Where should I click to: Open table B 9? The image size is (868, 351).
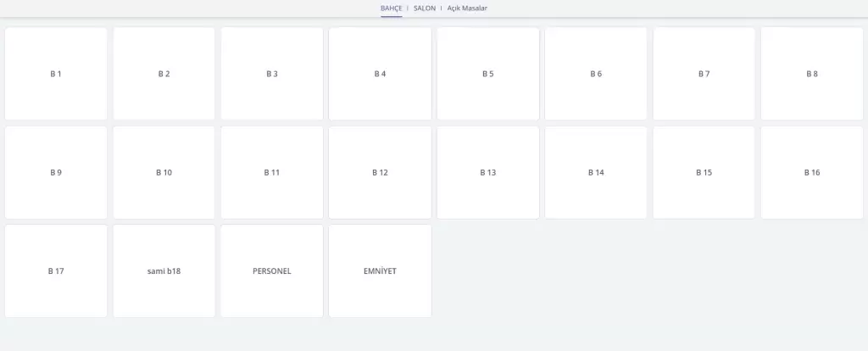(x=56, y=172)
